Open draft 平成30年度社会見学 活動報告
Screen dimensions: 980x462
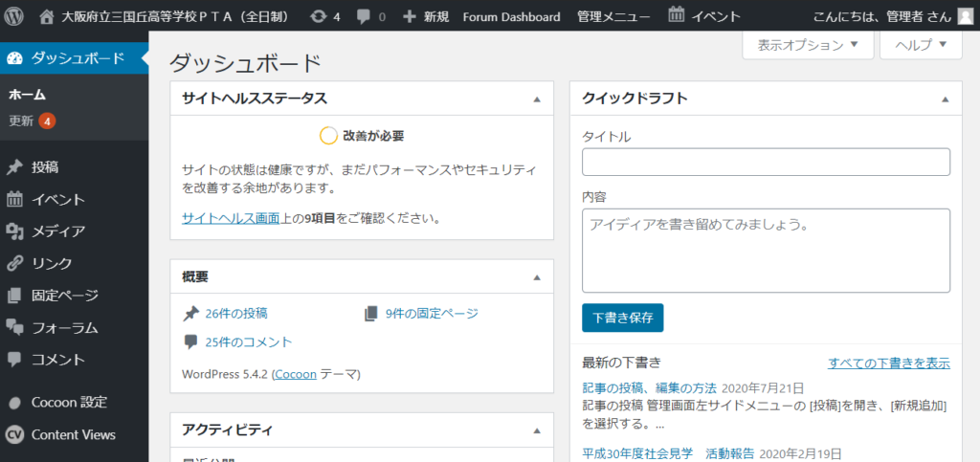(668, 452)
